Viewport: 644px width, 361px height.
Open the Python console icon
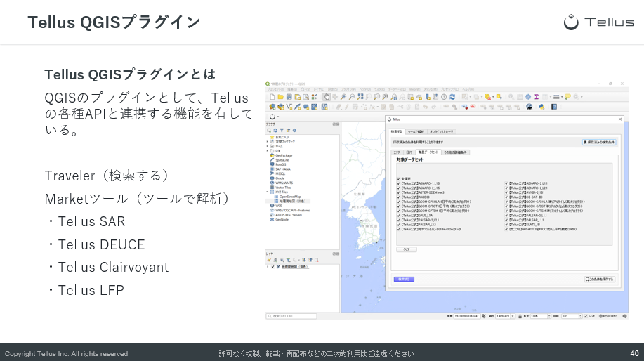pyautogui.click(x=541, y=107)
